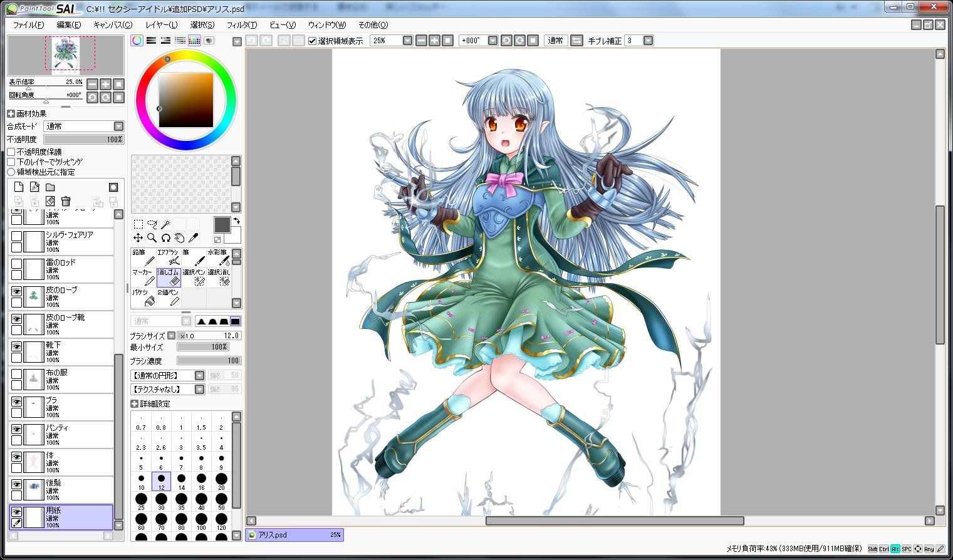This screenshot has width=953, height=560.
Task: Choose the rectangular selection tool
Action: coord(138,224)
